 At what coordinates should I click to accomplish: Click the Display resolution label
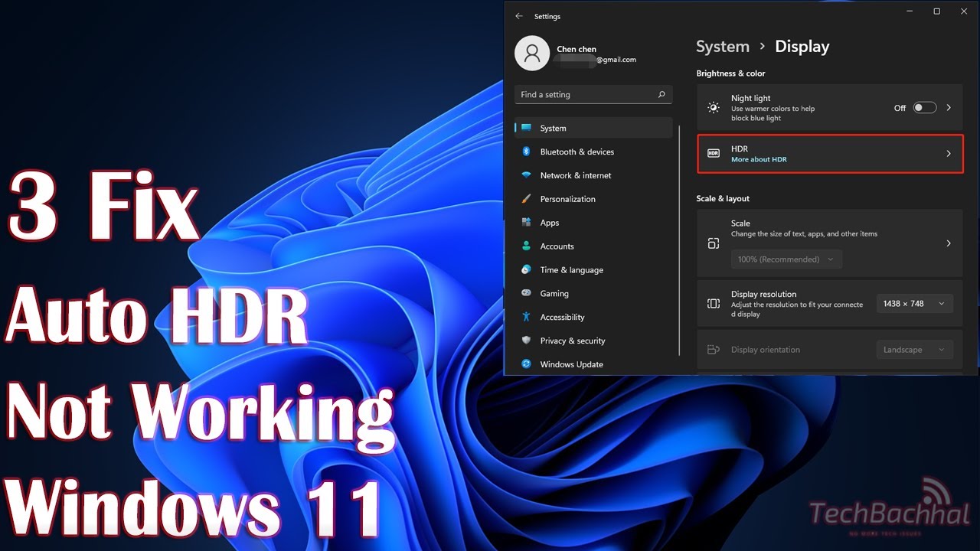click(x=763, y=294)
